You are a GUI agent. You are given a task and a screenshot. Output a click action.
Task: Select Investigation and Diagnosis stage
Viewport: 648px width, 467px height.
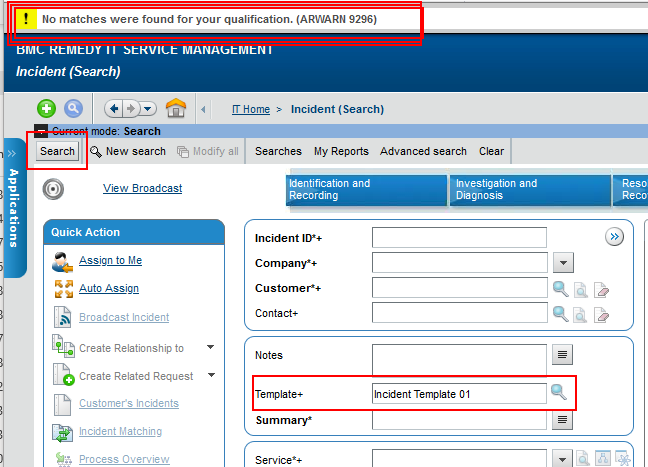530,190
